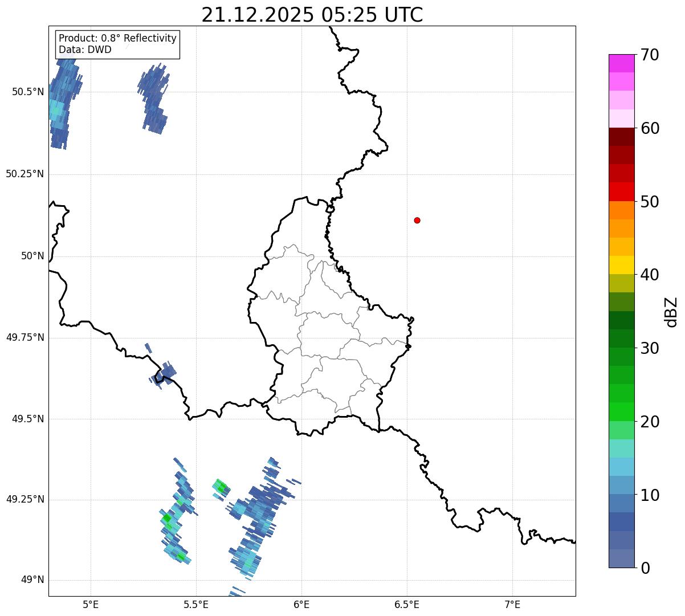The width and height of the screenshot is (685, 616).
Task: Click the "6.5°E" longitude label
Action: [x=407, y=604]
